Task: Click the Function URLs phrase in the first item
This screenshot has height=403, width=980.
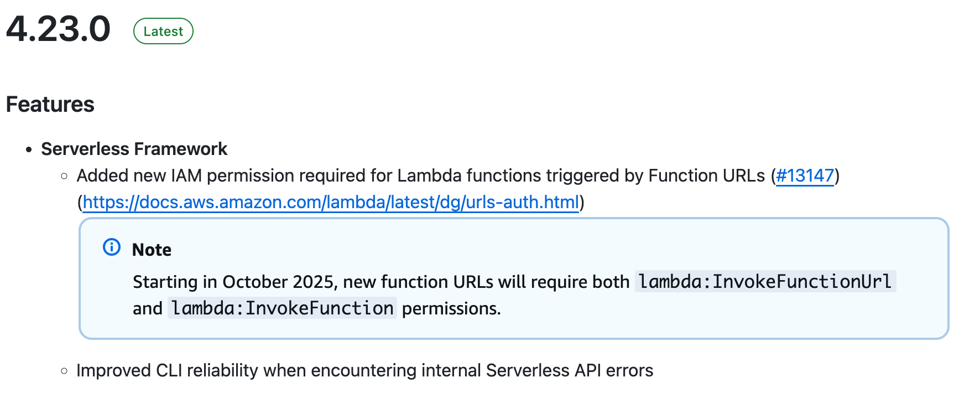Action: (x=706, y=175)
